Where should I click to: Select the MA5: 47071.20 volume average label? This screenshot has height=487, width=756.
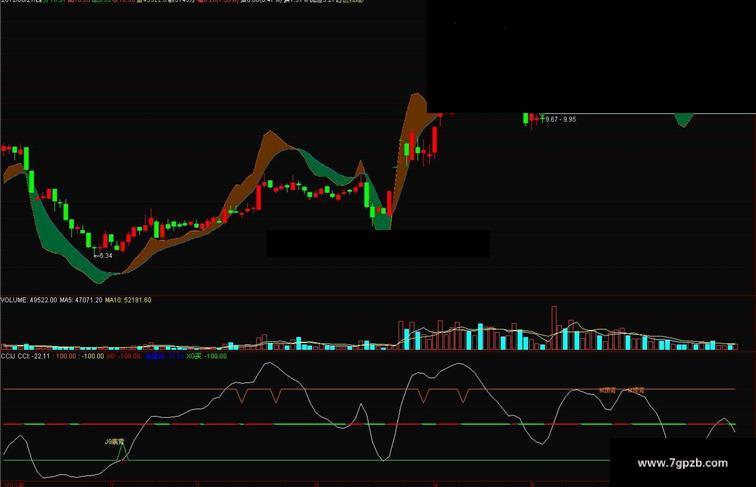click(x=81, y=300)
